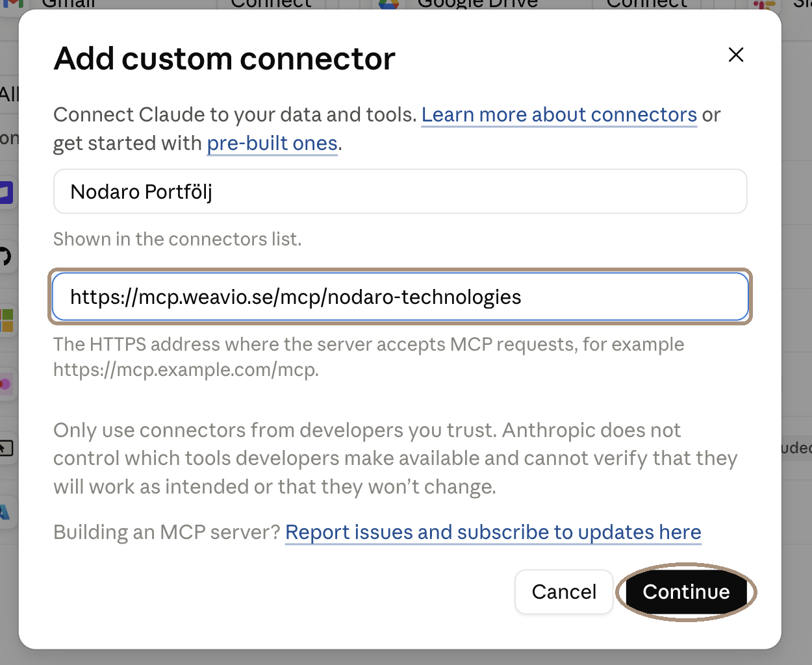Click the 'Only use connectors from developers' warning

click(x=396, y=458)
